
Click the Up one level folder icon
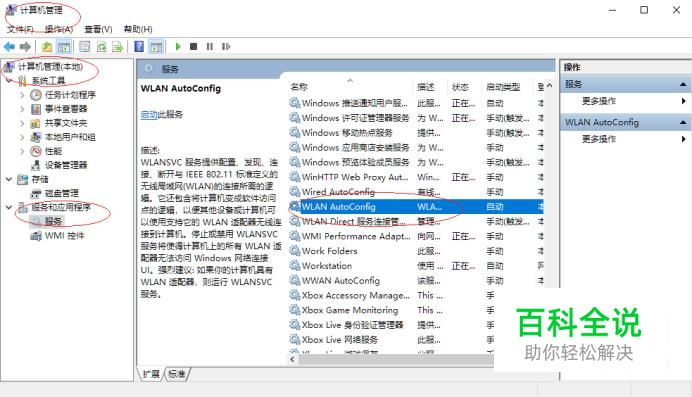pyautogui.click(x=47, y=46)
